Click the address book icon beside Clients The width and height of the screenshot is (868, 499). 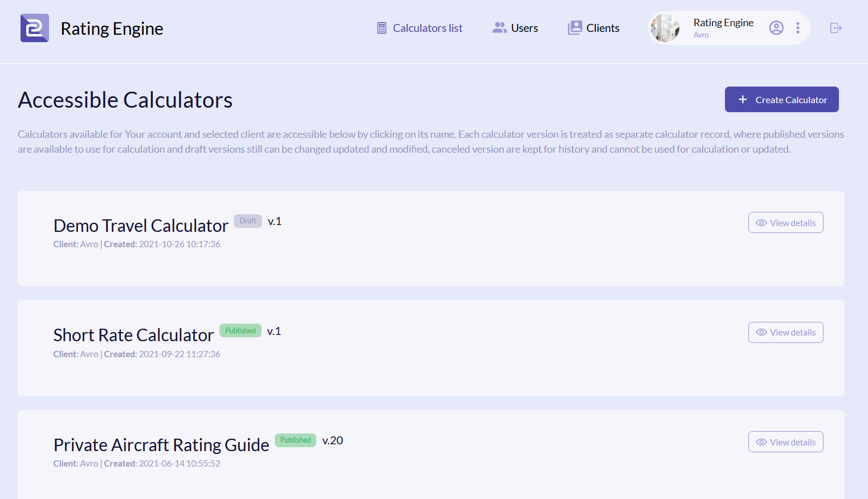pyautogui.click(x=575, y=27)
